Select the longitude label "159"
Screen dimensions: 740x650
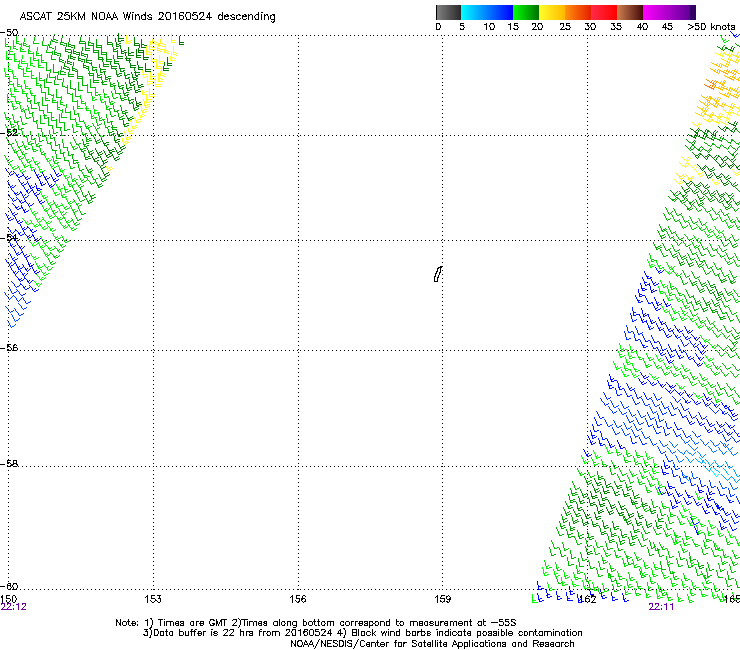(x=442, y=599)
